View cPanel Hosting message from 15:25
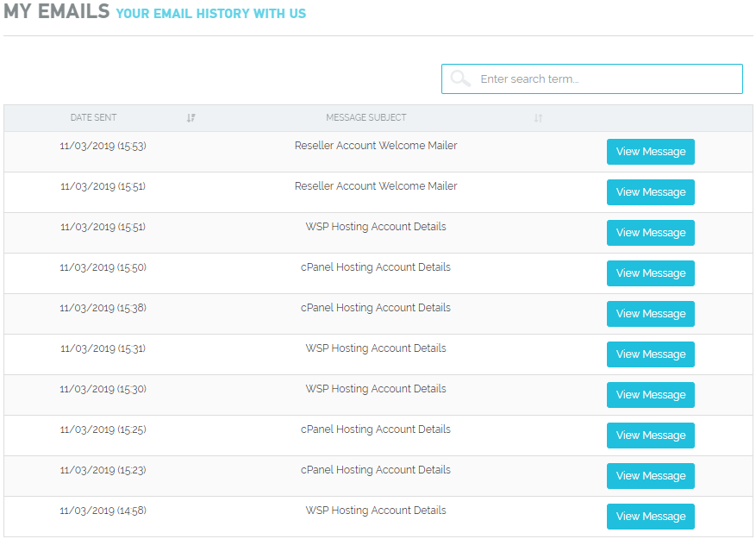The image size is (756, 539). pos(651,436)
